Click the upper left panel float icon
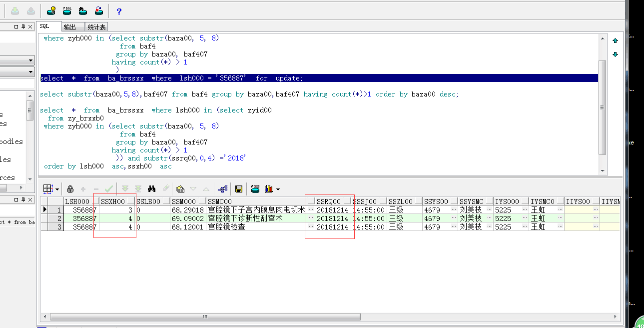This screenshot has width=644, height=328. point(16,26)
